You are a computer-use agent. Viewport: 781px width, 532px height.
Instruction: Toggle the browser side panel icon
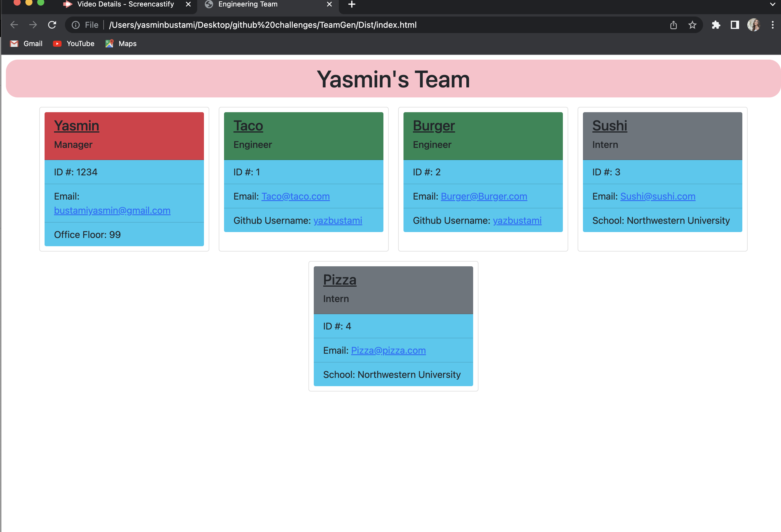coord(735,25)
